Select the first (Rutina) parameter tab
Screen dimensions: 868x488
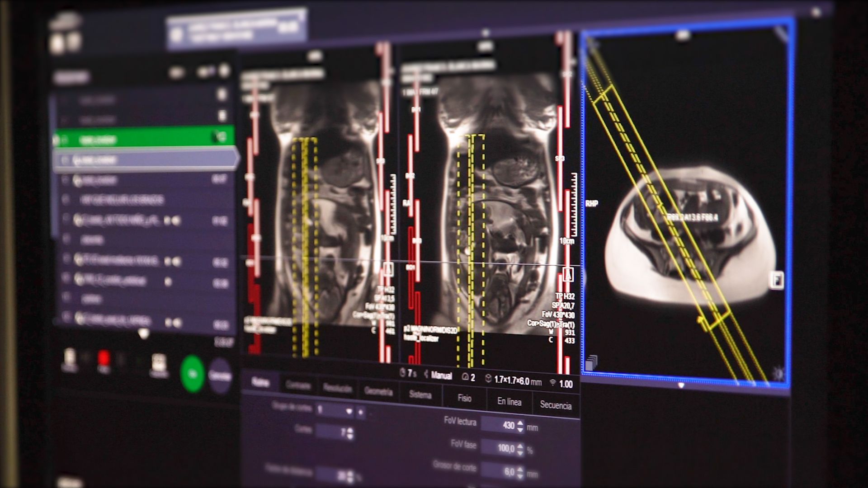260,383
